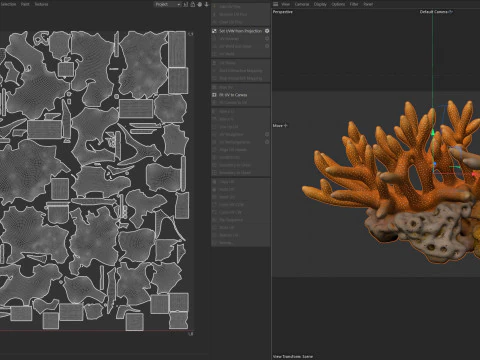Open UV Rectangularize settings gear
Viewport: 480px width, 360px height.
pyautogui.click(x=267, y=142)
